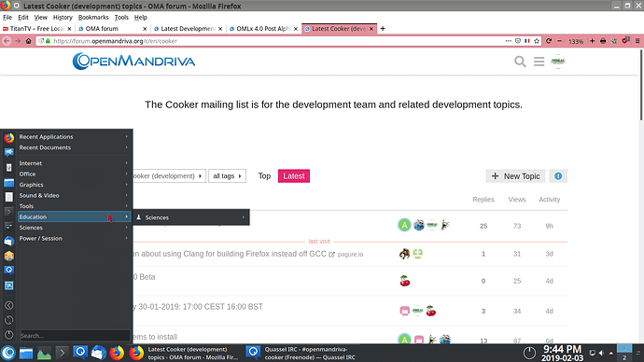Open the terminal icon in the taskbar
The image size is (644, 362).
pyautogui.click(x=62, y=353)
